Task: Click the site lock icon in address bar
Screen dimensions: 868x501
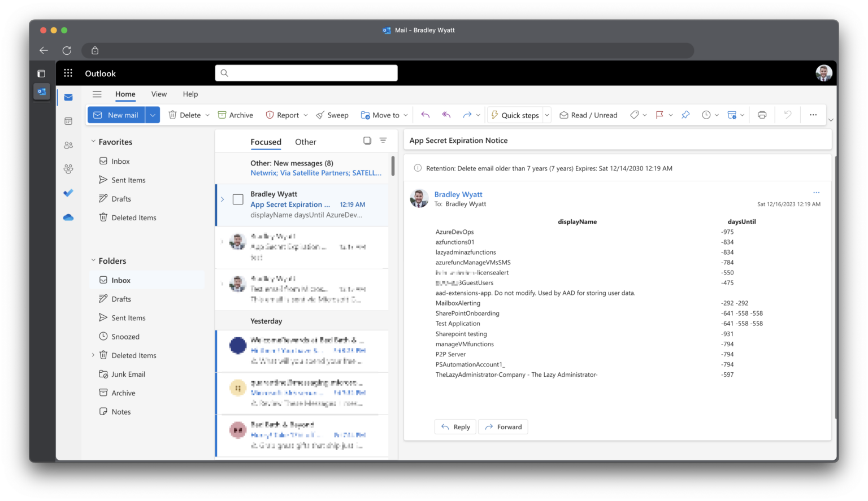Action: pos(95,50)
